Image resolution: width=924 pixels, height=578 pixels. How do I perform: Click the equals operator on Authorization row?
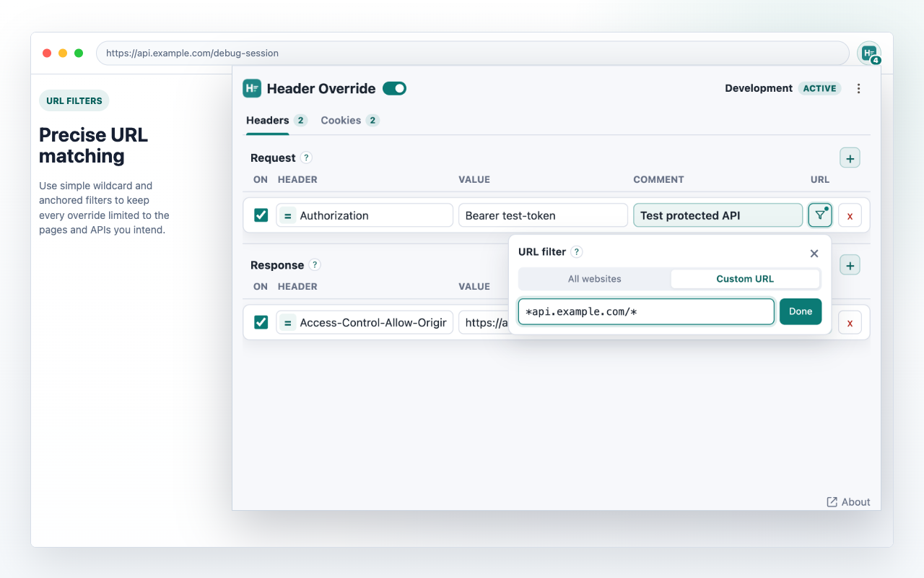[287, 215]
